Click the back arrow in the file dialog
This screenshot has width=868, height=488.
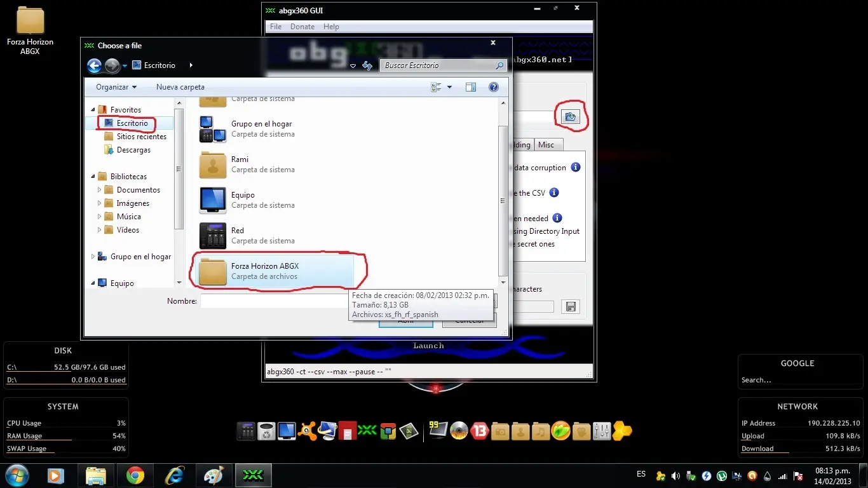click(x=95, y=65)
